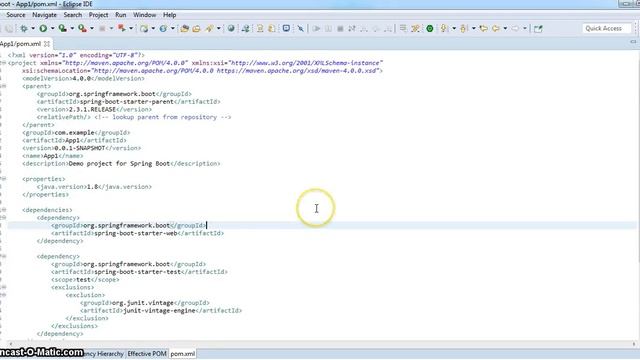Click on Demo project for Spring Boot

[119, 164]
